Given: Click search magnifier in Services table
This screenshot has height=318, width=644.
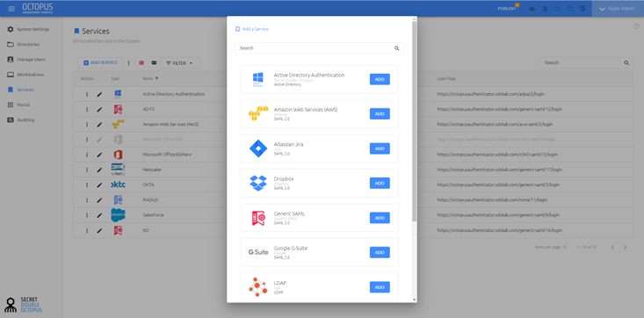Looking at the screenshot, I should pos(626,63).
